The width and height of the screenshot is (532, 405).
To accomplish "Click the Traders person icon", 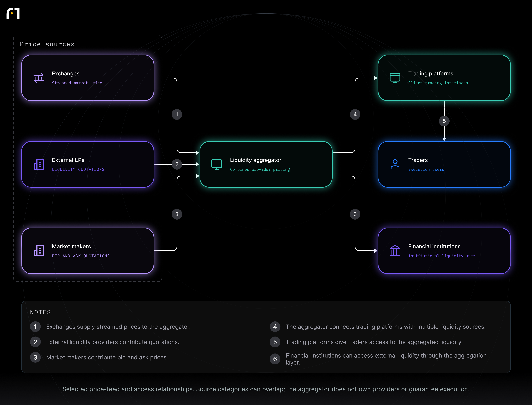I will pos(395,164).
